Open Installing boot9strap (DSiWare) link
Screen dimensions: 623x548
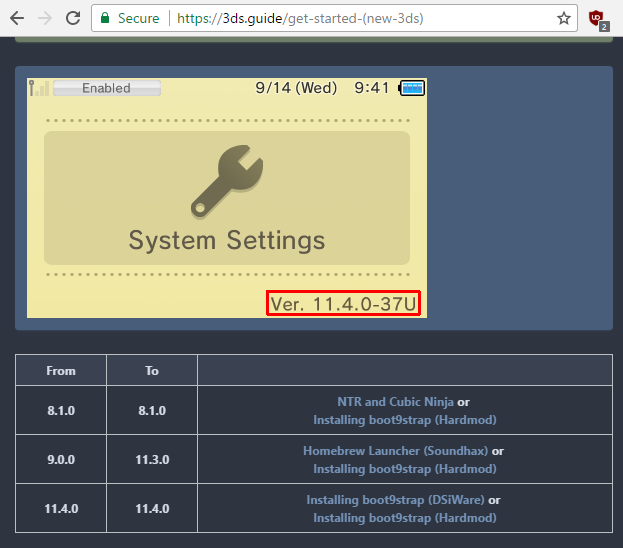(395, 500)
